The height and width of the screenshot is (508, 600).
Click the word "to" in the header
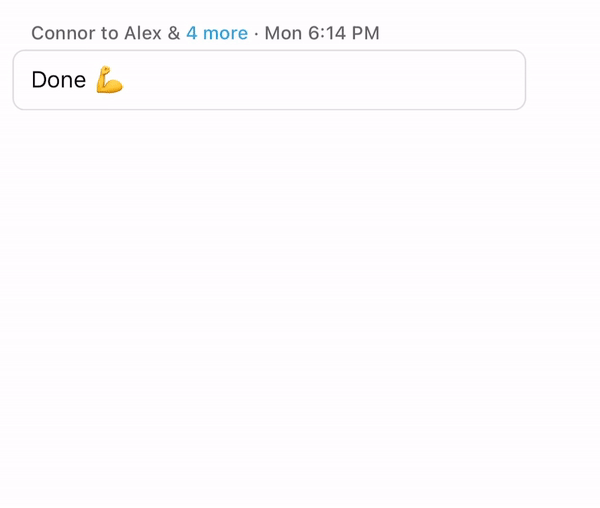click(x=107, y=33)
